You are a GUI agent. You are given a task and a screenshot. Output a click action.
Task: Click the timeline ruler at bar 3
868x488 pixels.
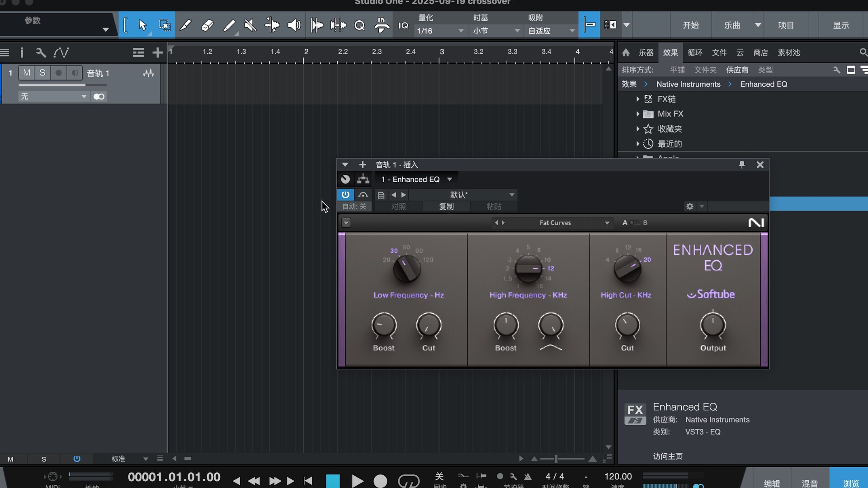[x=442, y=52]
